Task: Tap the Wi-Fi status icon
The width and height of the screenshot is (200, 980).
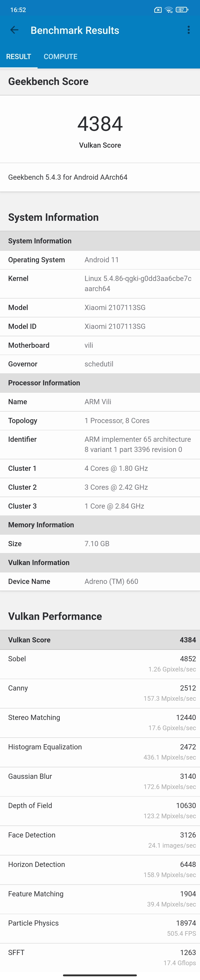Action: click(169, 10)
